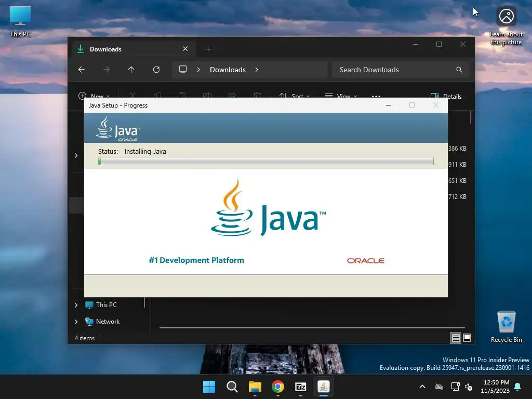Open the New dropdown in Explorer toolbar
Screen dimensions: 532x399
(95, 96)
